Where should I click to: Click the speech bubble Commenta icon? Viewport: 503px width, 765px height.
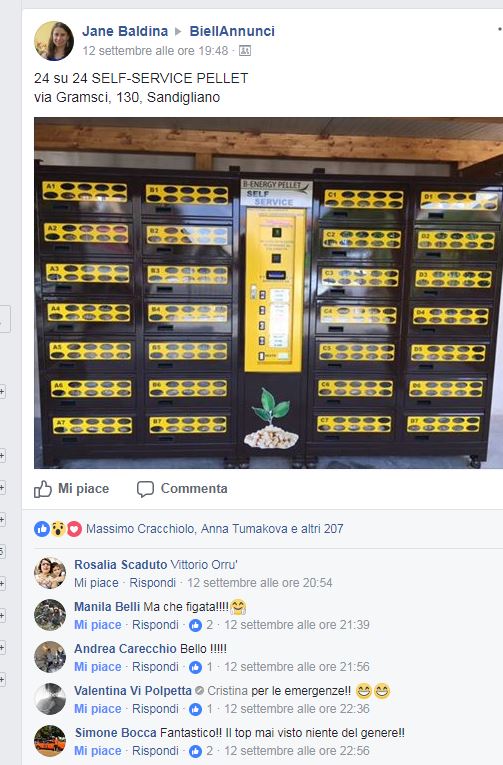tap(145, 489)
